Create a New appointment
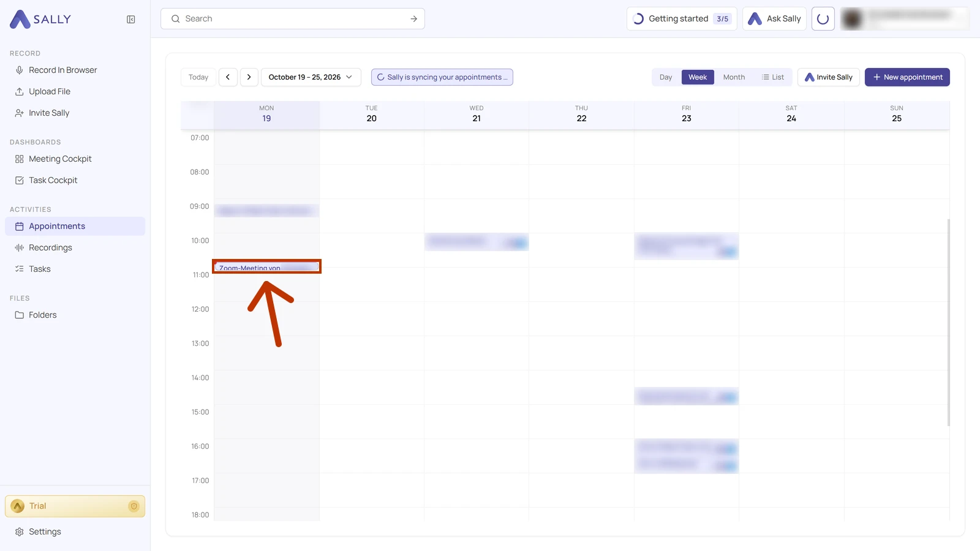Screen dimensions: 980x551 coord(907,77)
